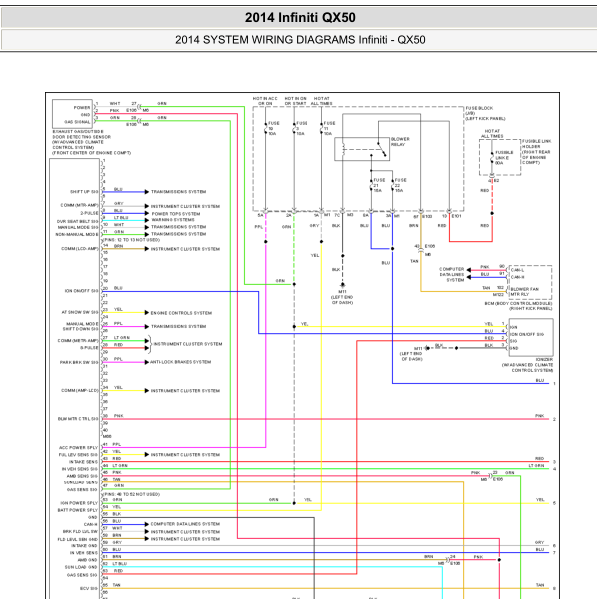597x599 pixels.
Task: Click '(PINS: 12 TO 13 NOT USED)' note
Action: pyautogui.click(x=131, y=240)
